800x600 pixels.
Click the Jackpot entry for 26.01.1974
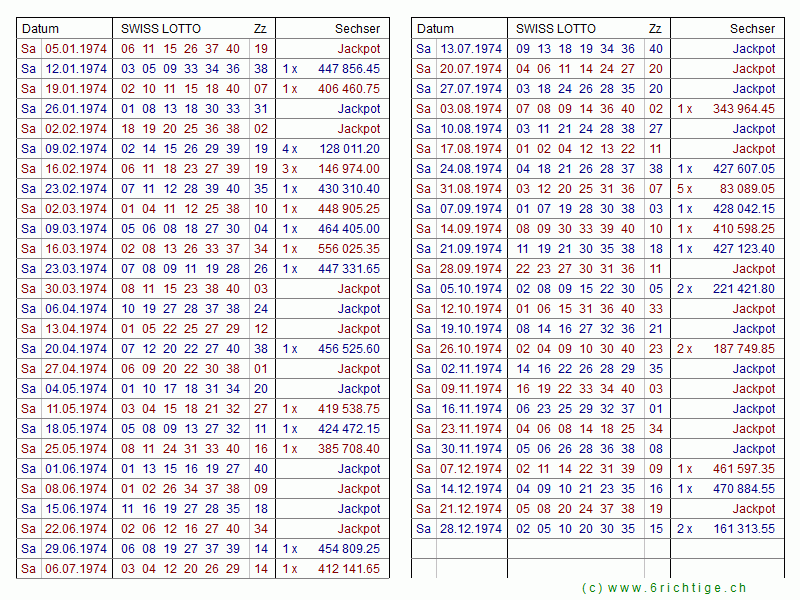(359, 109)
